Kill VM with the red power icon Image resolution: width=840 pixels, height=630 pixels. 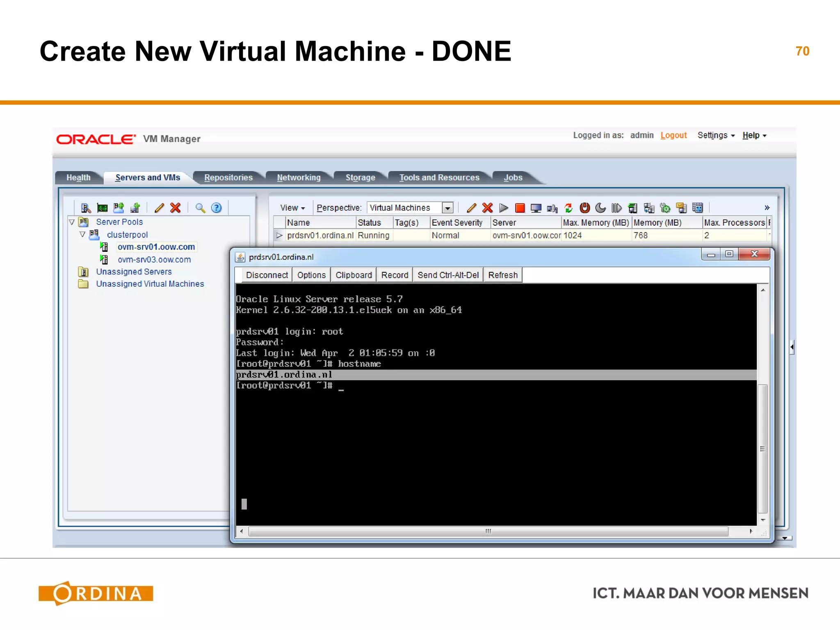coord(584,208)
